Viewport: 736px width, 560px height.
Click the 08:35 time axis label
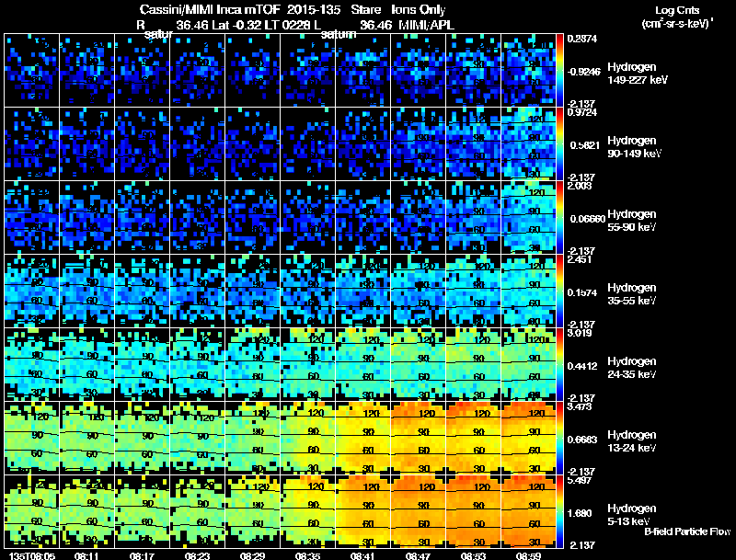307,556
